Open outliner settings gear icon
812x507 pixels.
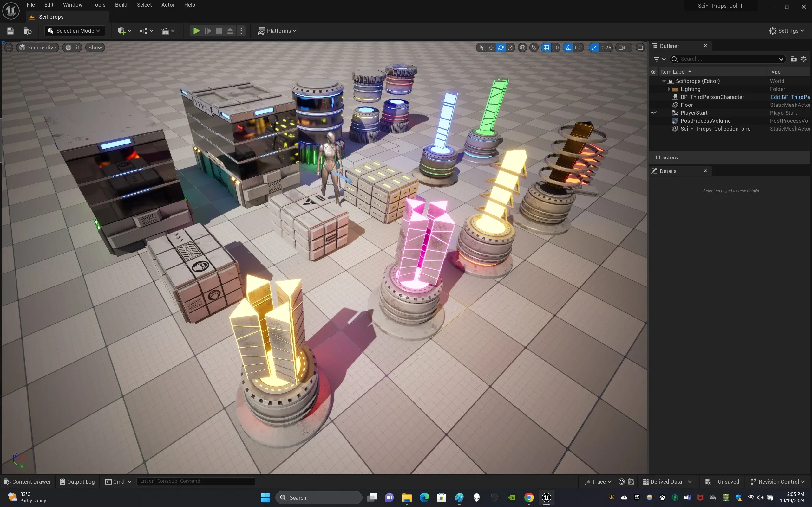coord(803,59)
